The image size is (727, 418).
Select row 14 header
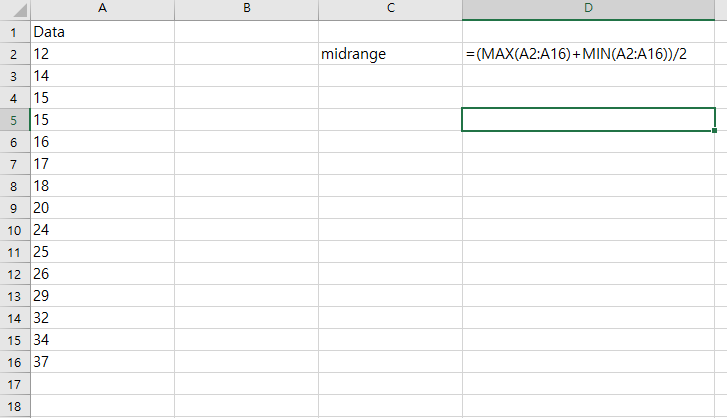(15, 318)
